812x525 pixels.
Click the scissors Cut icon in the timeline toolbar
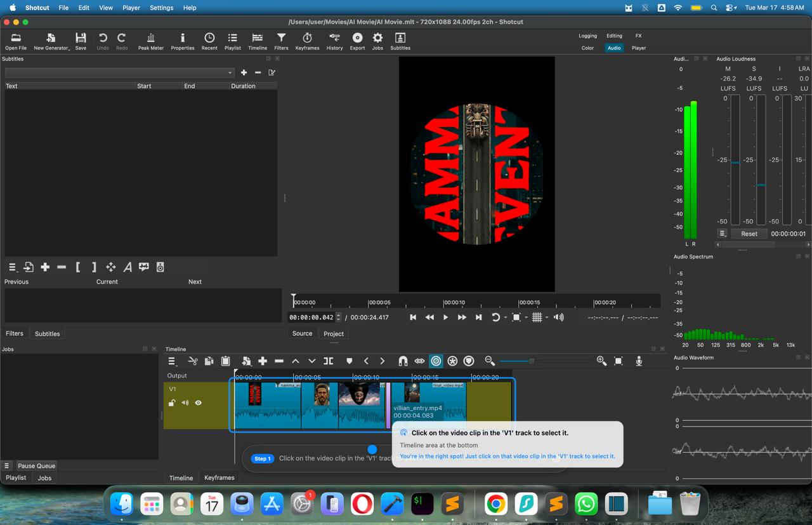point(193,361)
